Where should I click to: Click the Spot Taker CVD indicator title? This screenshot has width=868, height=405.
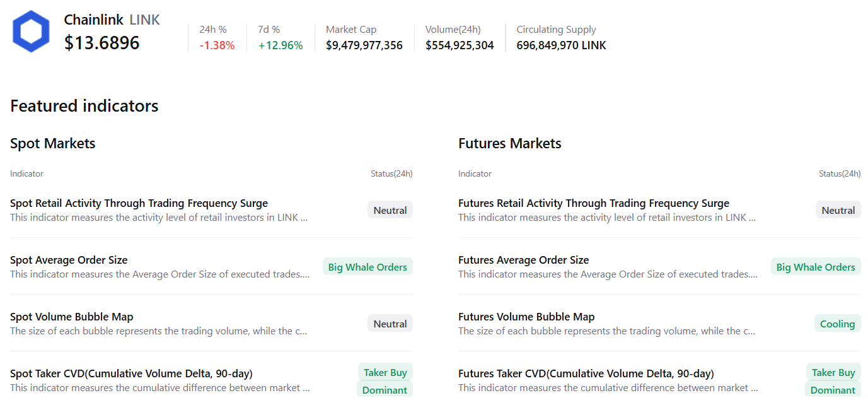(x=127, y=373)
